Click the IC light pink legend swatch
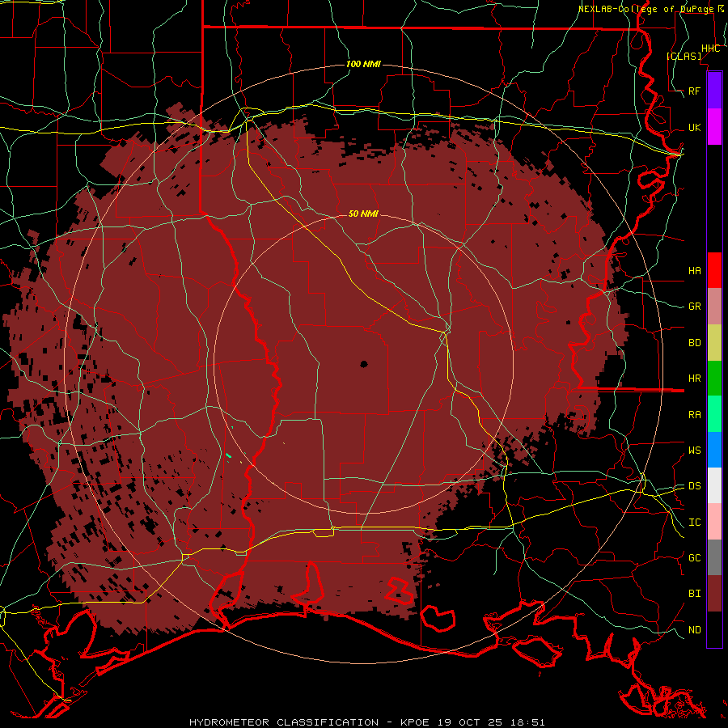 [x=714, y=522]
